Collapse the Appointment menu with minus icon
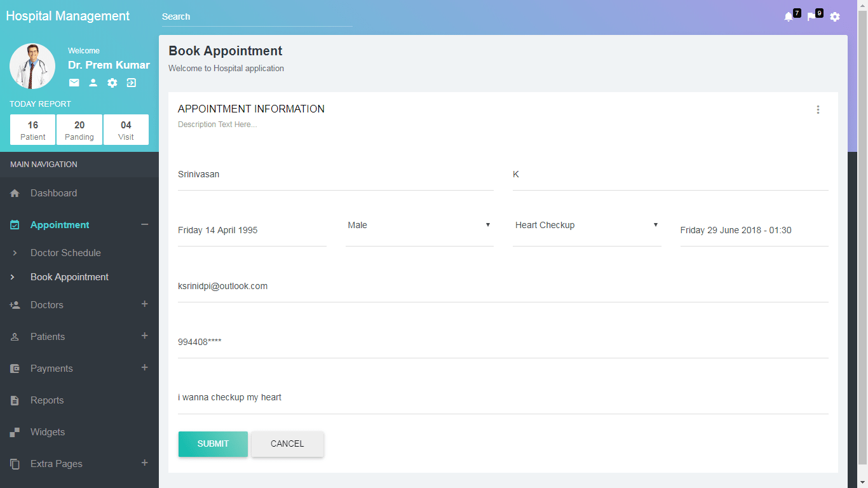 (x=145, y=224)
